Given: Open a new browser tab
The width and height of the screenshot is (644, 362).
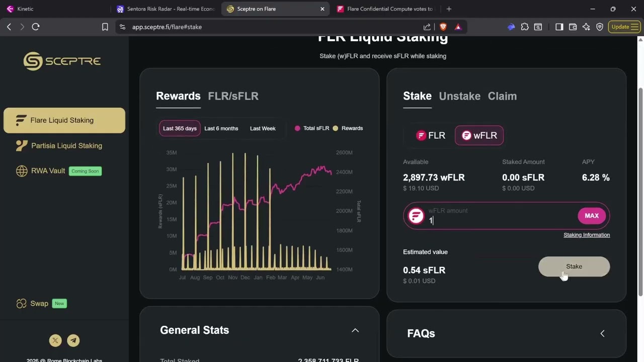Looking at the screenshot, I should [x=449, y=9].
